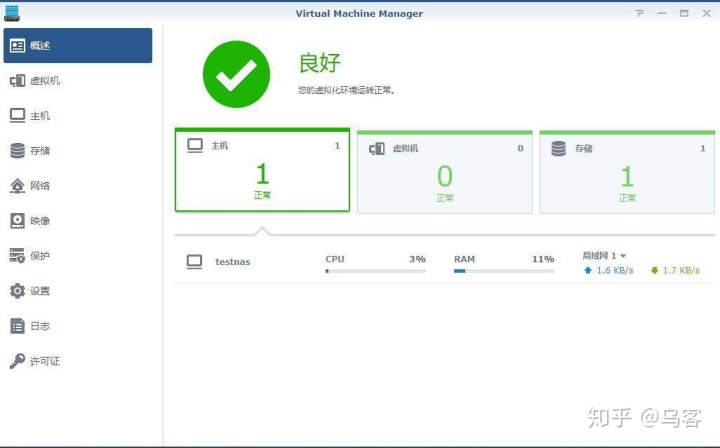Click the testnas host name
Image resolution: width=720 pixels, height=448 pixels.
(233, 262)
